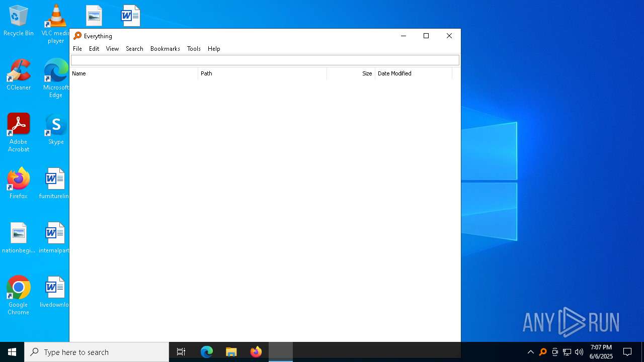Image resolution: width=644 pixels, height=362 pixels.
Task: Launch Firefox from the taskbar
Action: click(x=256, y=352)
